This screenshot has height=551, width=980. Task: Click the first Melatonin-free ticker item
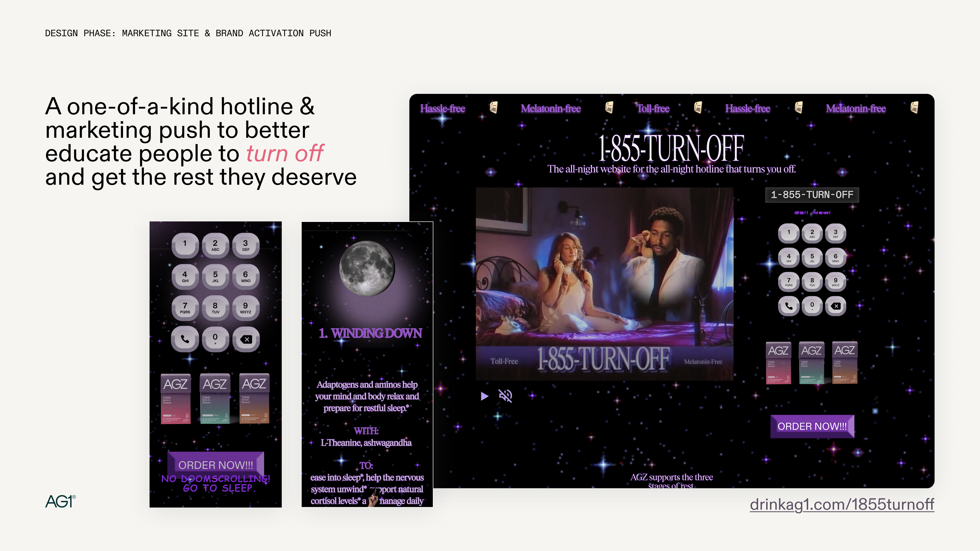pos(550,109)
